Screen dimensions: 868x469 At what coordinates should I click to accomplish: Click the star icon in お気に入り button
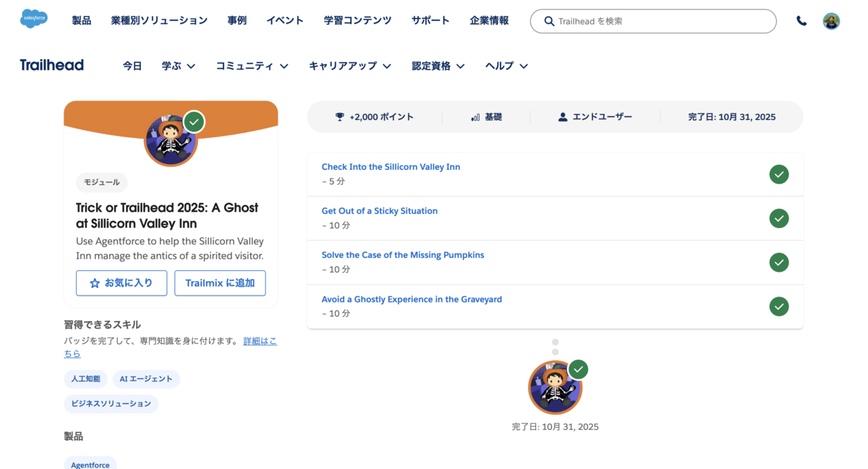click(95, 283)
